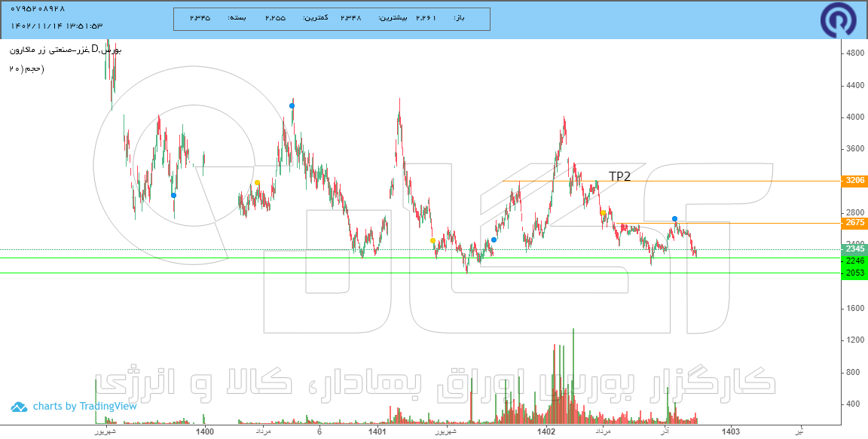Click the date and time stamp
The width and height of the screenshot is (868, 439).
click(57, 26)
